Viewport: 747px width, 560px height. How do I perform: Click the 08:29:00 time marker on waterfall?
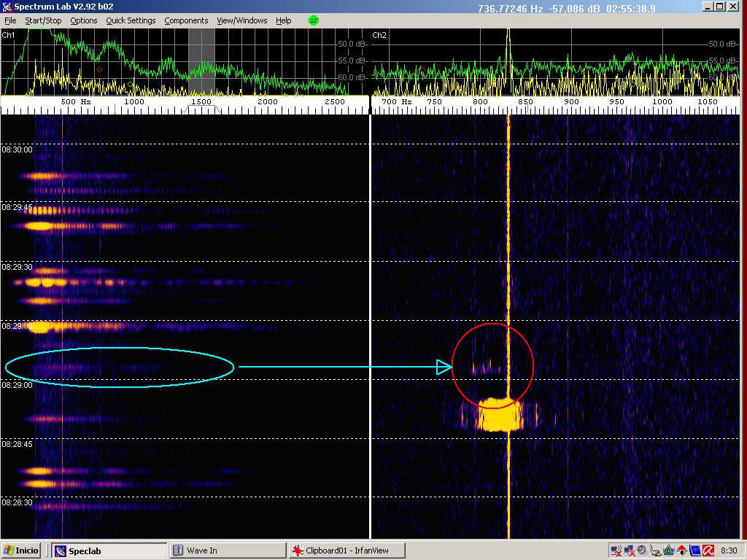point(17,385)
